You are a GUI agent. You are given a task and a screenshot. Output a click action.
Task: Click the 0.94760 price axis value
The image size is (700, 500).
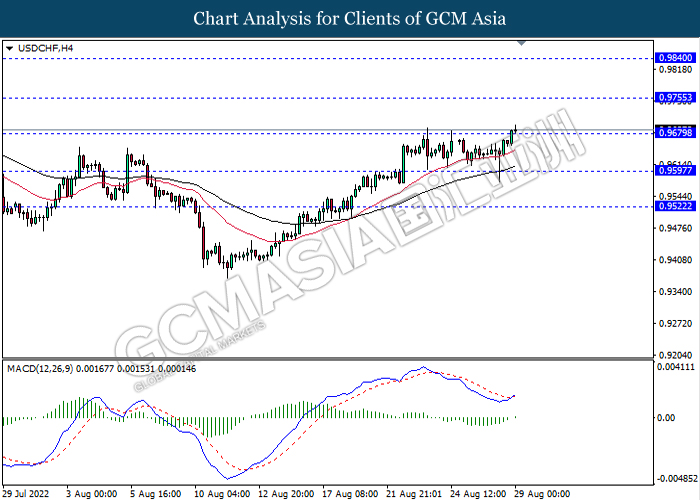point(675,228)
